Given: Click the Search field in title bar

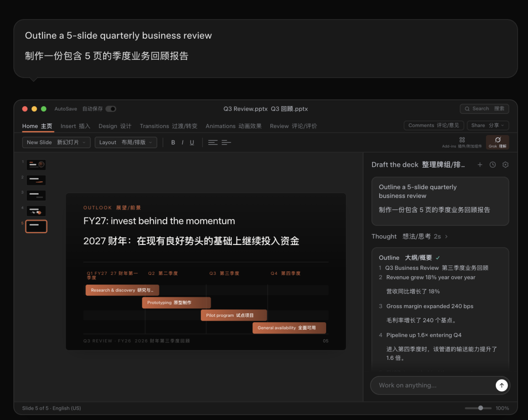Looking at the screenshot, I should 484,109.
